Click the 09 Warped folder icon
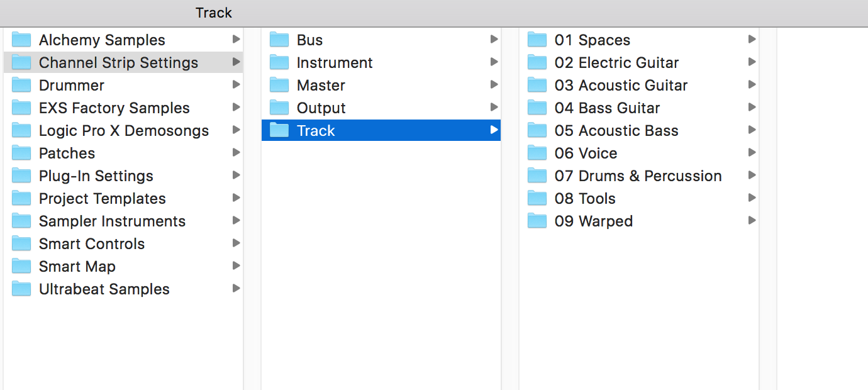Viewport: 868px width, 390px height. (537, 221)
